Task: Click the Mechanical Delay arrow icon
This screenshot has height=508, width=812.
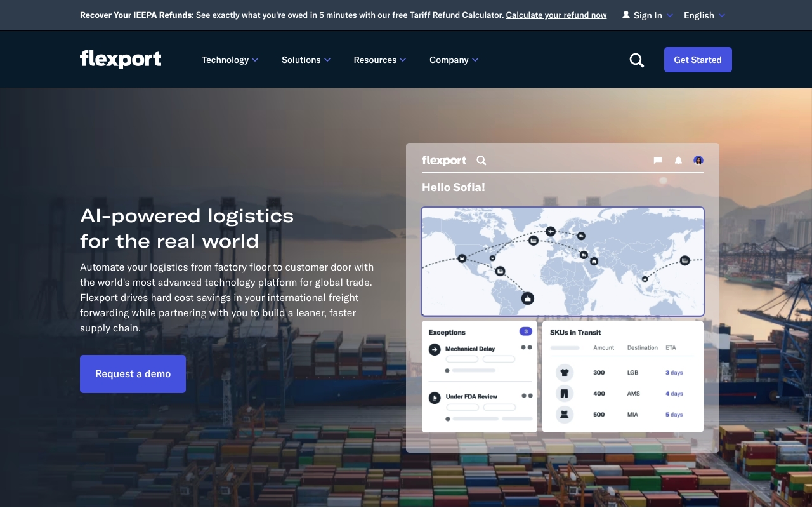Action: pos(435,349)
